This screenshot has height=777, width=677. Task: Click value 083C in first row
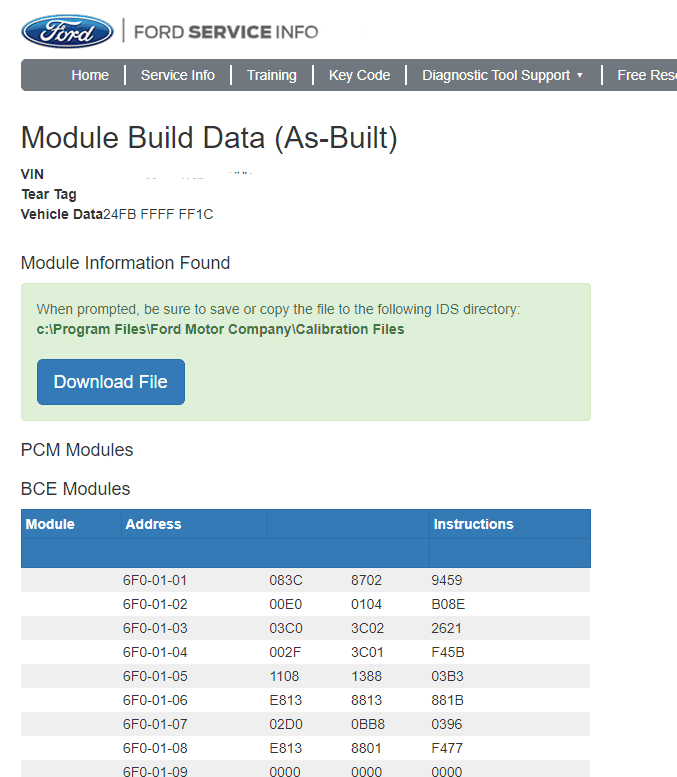point(286,580)
